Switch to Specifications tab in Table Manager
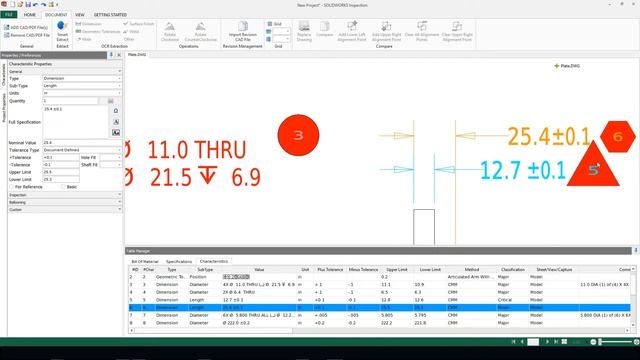The image size is (640, 360). [x=179, y=261]
